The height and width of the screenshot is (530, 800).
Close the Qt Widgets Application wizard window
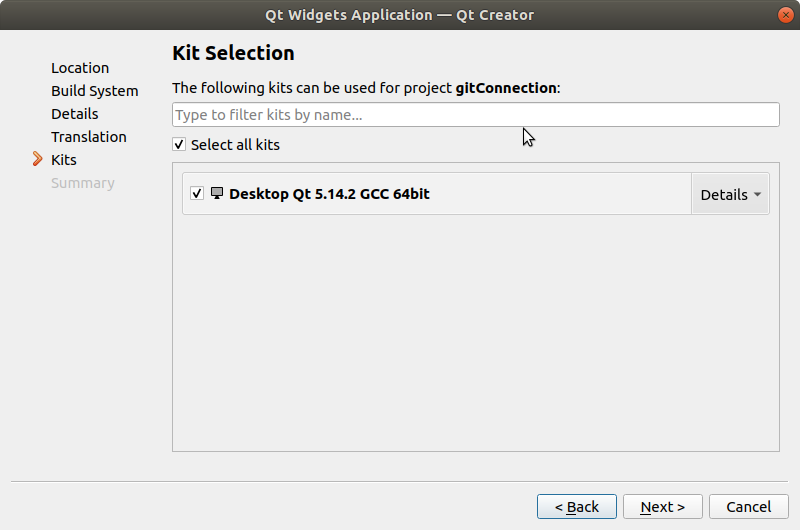click(784, 15)
